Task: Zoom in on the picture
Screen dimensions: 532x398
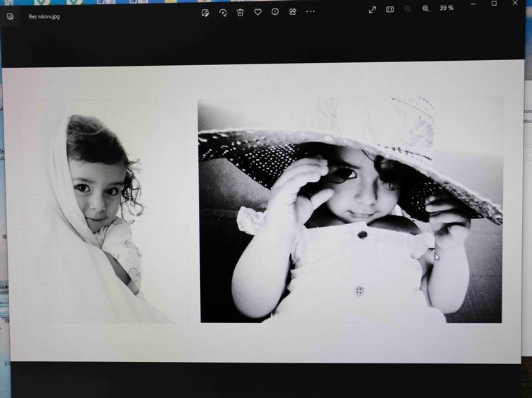Action: (425, 8)
